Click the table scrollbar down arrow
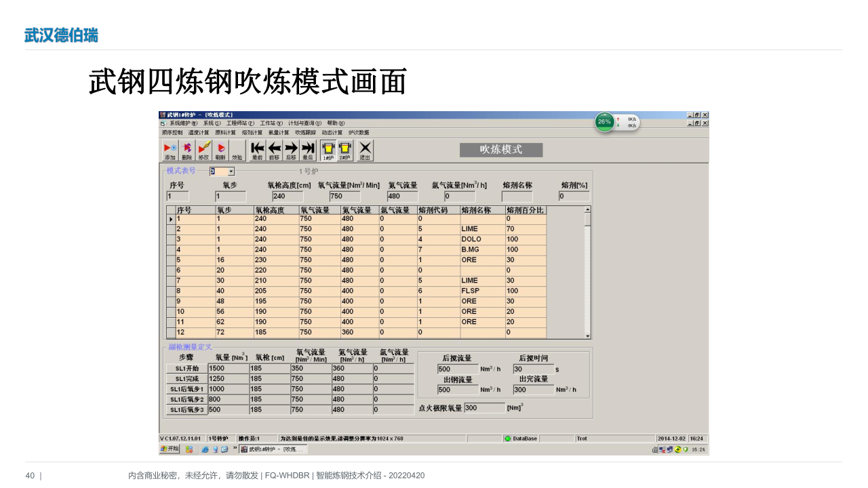868x488 pixels. coord(588,335)
